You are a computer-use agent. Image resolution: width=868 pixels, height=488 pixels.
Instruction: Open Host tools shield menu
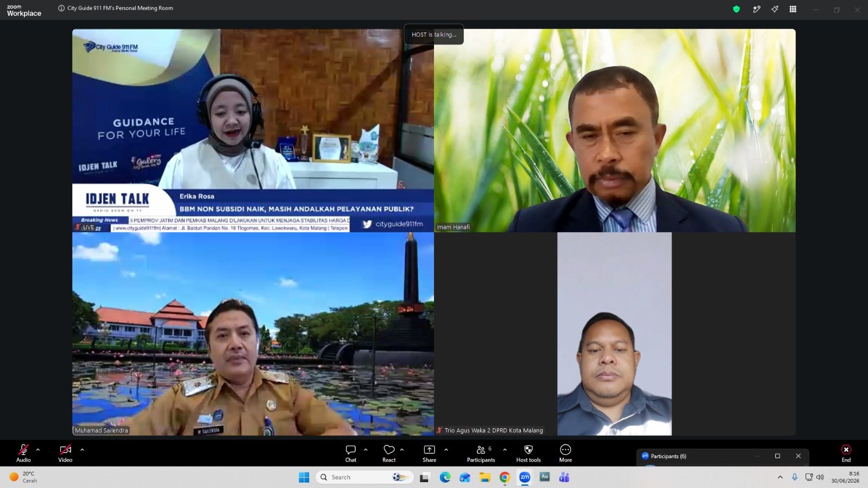[x=528, y=453]
